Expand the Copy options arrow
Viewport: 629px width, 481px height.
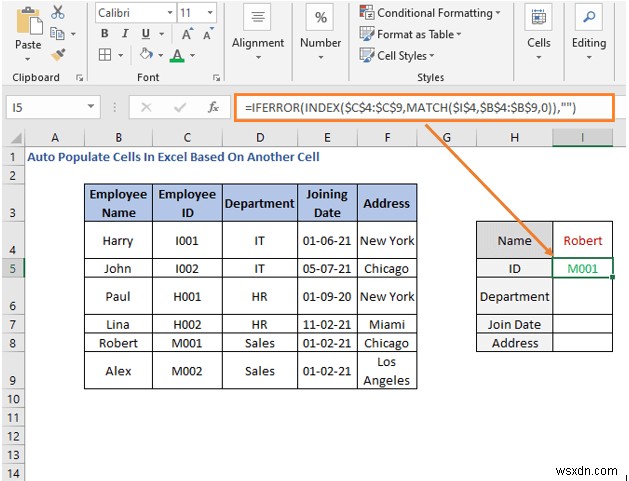[73, 34]
